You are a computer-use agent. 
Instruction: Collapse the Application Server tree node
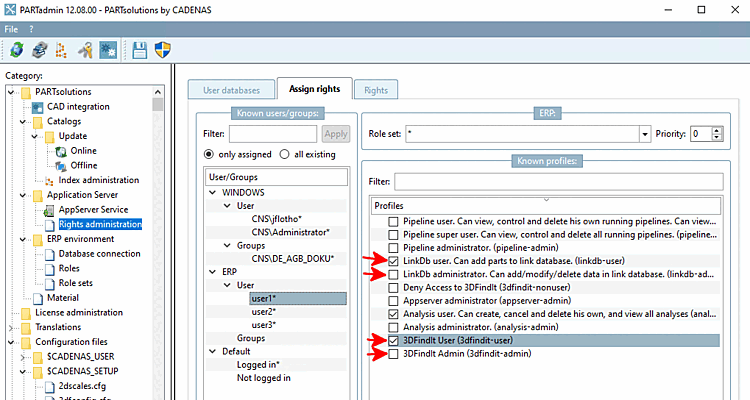[22, 195]
